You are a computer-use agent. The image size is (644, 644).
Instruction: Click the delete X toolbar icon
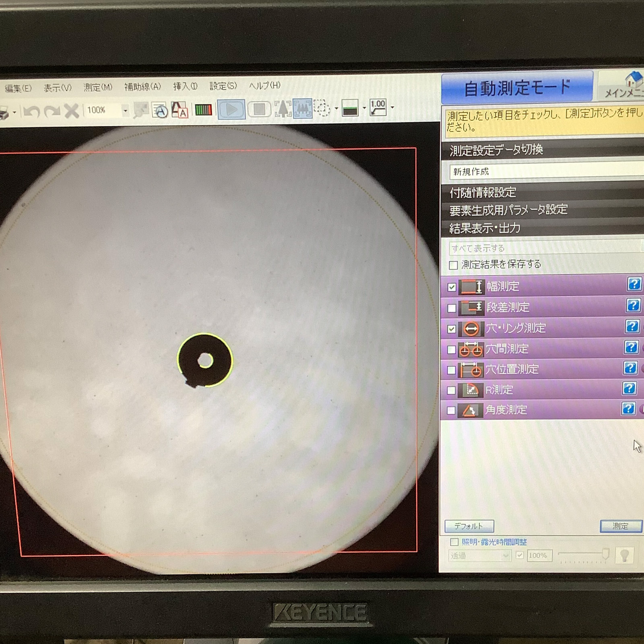point(72,111)
